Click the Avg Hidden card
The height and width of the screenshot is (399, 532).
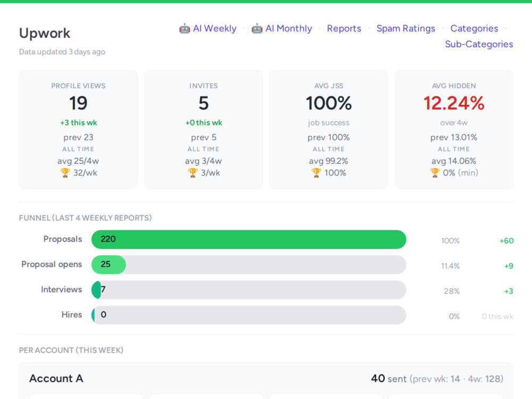pos(454,130)
